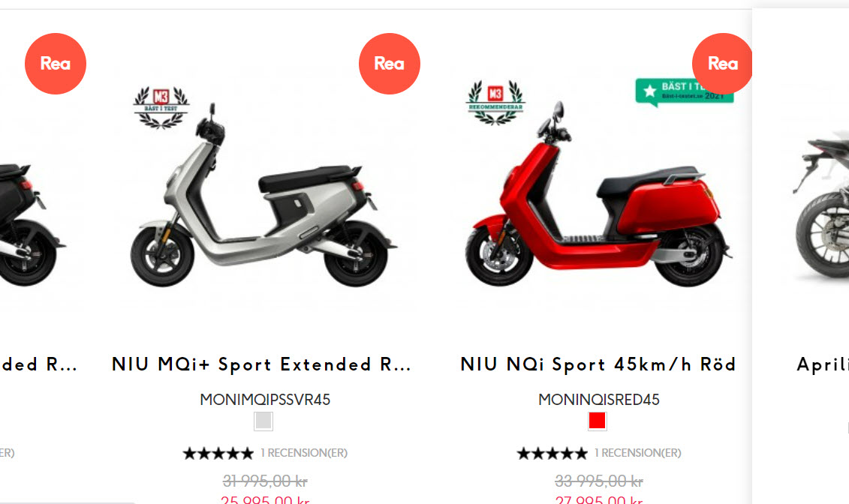Image resolution: width=849 pixels, height=504 pixels.
Task: Click the five-star rating under MONIMQIPSSVR45
Action: point(218,453)
